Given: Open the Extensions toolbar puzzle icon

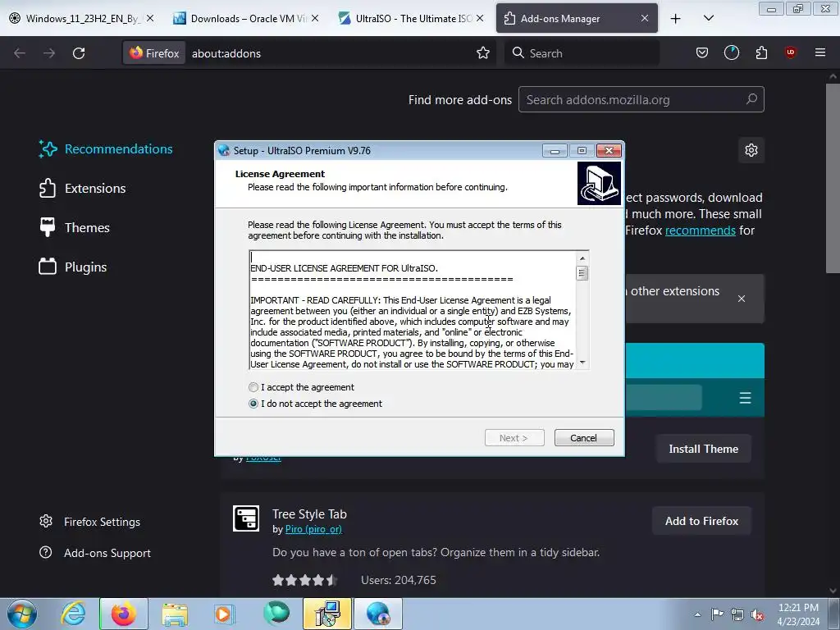Looking at the screenshot, I should click(x=761, y=52).
